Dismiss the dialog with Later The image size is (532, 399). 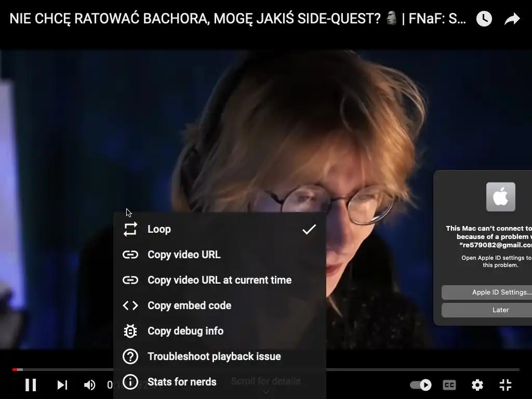pos(487,310)
